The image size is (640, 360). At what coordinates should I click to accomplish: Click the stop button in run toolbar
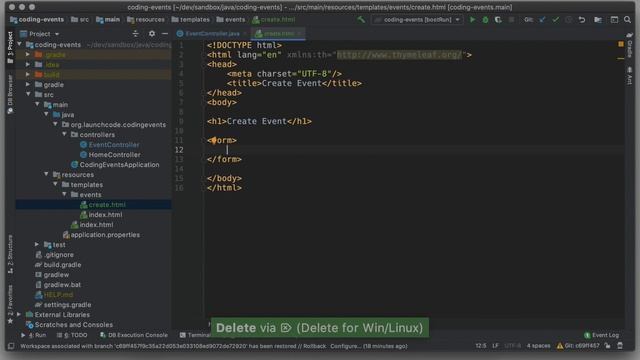(x=511, y=20)
